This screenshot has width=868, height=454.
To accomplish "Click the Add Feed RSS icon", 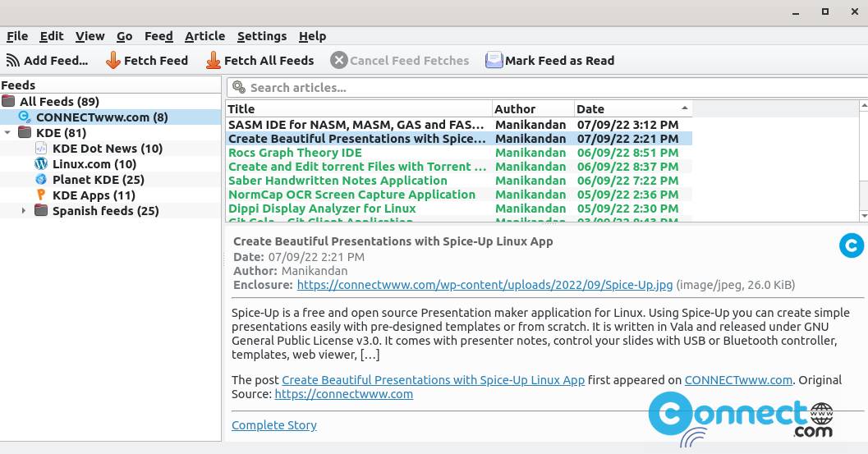I will pyautogui.click(x=13, y=61).
